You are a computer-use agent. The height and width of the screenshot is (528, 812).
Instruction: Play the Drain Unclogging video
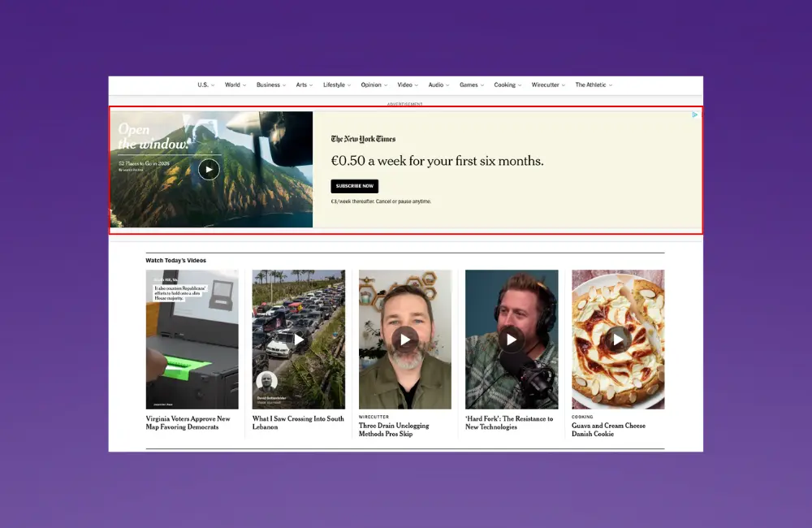(404, 340)
